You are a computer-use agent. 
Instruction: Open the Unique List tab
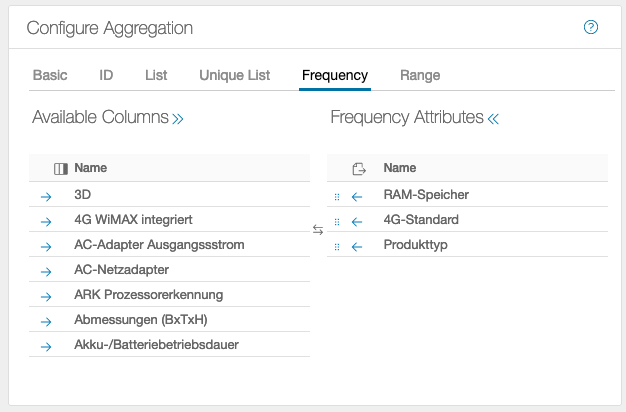(x=234, y=75)
